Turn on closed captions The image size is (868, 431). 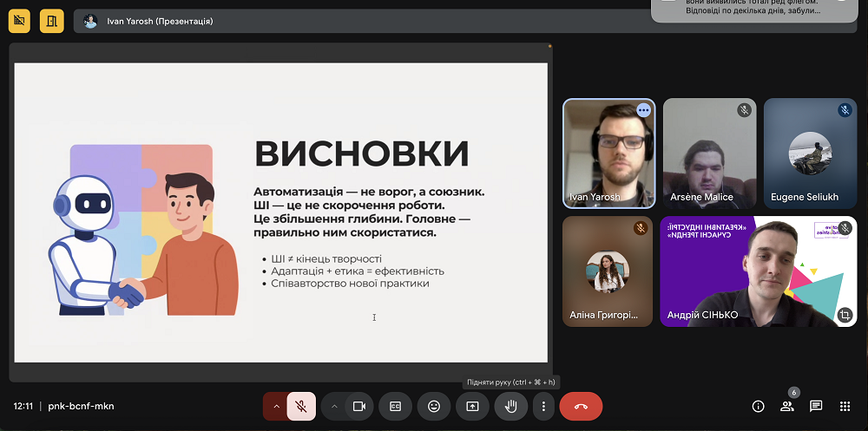pos(396,406)
